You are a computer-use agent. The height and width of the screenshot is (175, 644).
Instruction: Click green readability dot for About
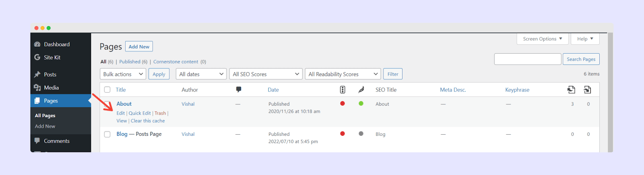point(361,104)
